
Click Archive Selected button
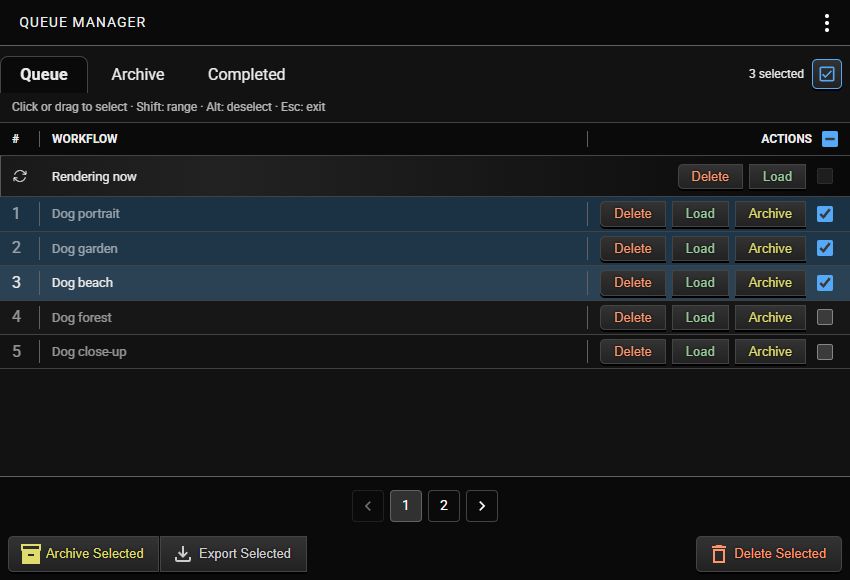click(83, 554)
